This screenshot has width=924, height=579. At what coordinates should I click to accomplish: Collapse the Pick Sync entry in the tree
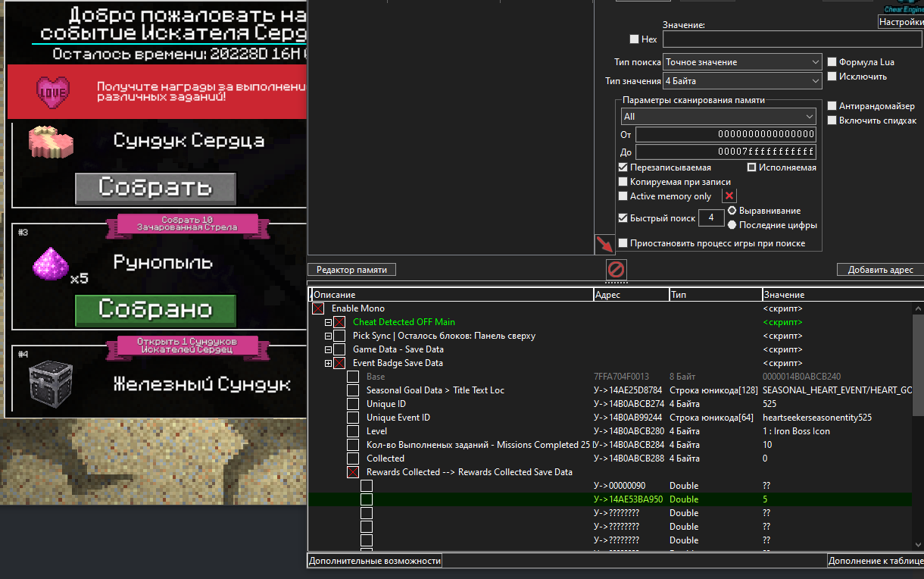329,336
